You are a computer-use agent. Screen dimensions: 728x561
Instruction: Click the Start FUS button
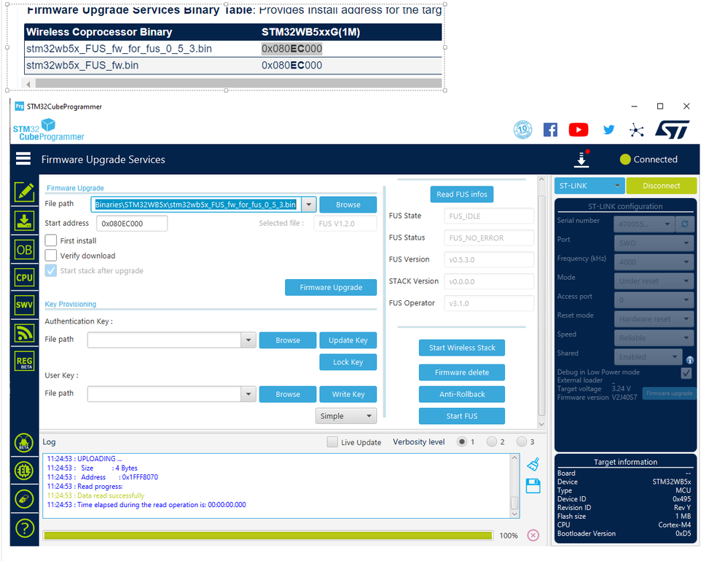point(462,416)
